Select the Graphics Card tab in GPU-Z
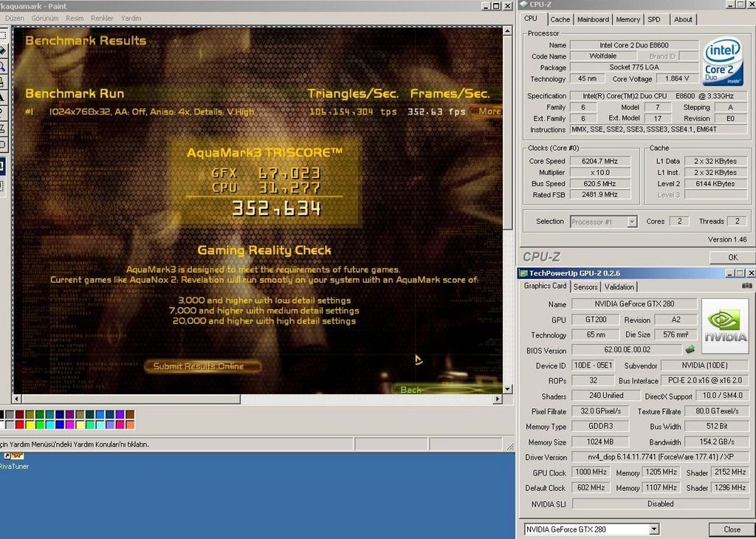 coord(546,286)
